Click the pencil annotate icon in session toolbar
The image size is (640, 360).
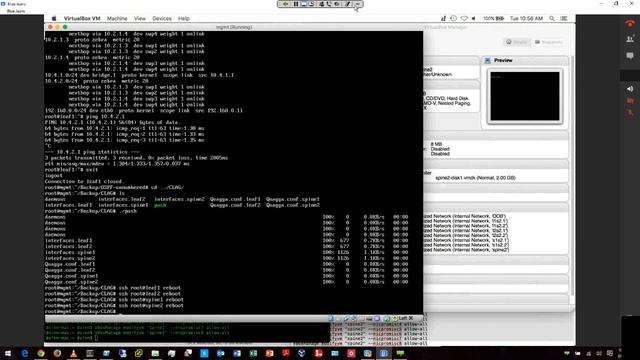point(348,4)
